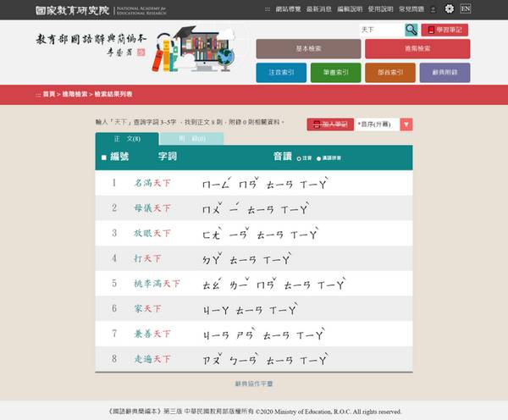The width and height of the screenshot is (508, 420).
Task: Click the 辭典協作平臺 link below the table
Action: [x=254, y=384]
